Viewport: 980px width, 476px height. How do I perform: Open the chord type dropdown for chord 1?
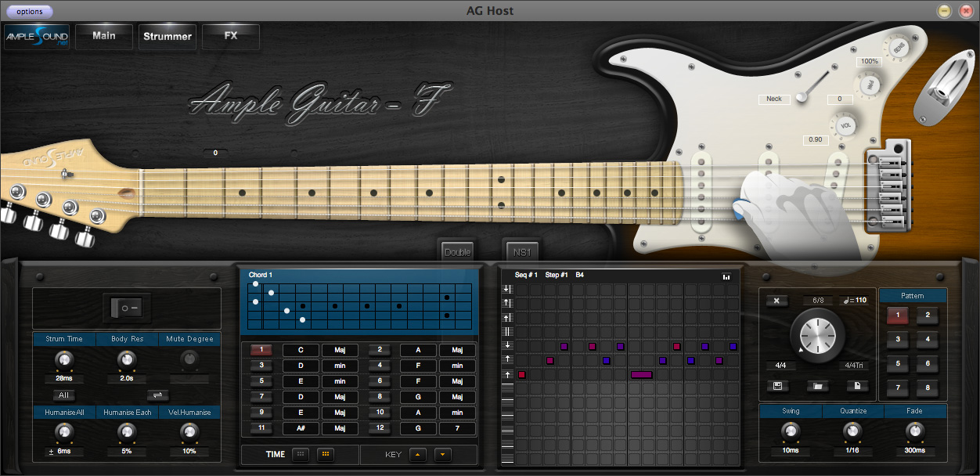tap(340, 350)
